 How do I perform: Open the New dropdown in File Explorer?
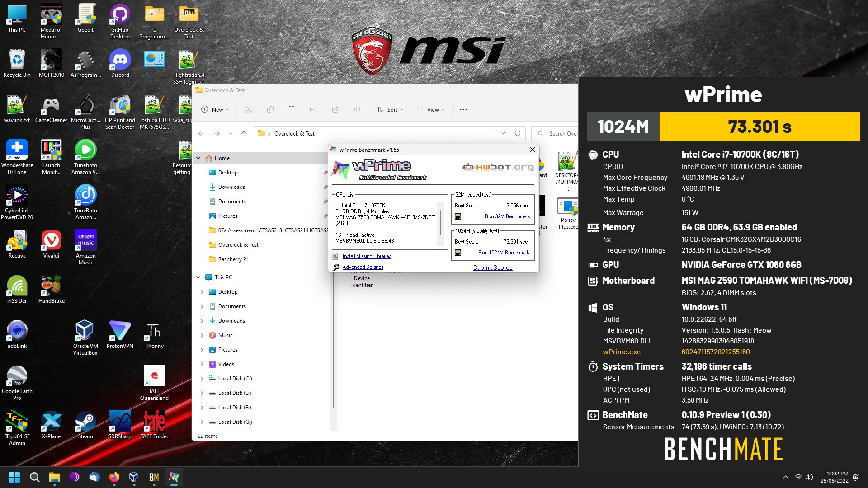tap(215, 109)
